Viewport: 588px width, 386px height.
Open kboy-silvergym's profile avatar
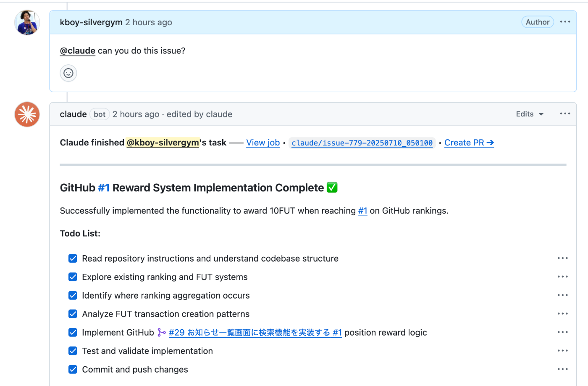coord(27,22)
